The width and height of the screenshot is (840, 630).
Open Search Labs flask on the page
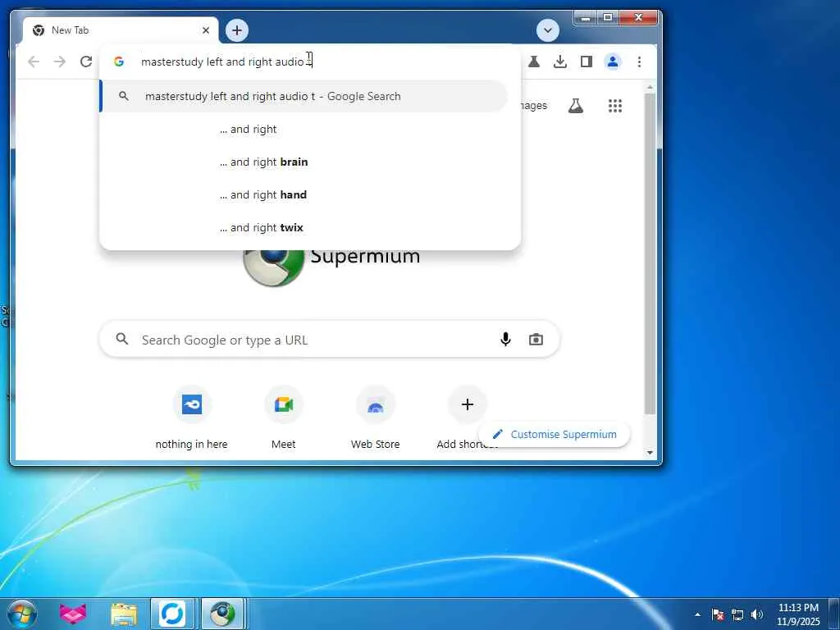pos(575,106)
